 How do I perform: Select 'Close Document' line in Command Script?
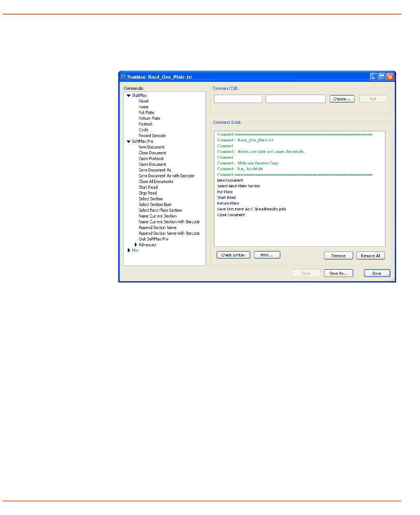231,215
